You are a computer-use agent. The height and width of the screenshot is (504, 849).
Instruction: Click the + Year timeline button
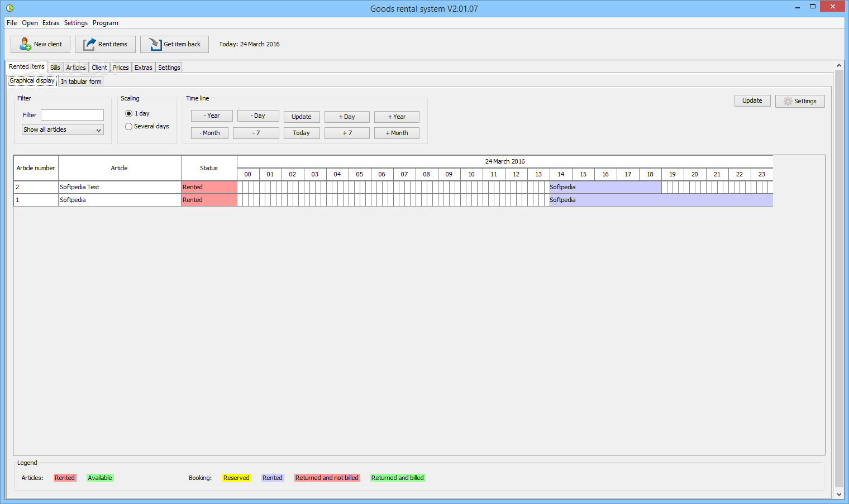(397, 117)
